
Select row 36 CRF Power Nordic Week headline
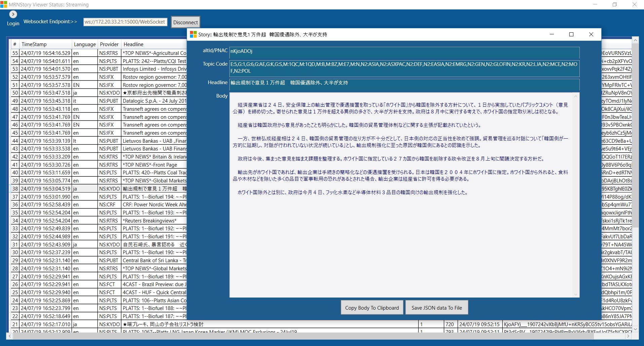(154, 205)
